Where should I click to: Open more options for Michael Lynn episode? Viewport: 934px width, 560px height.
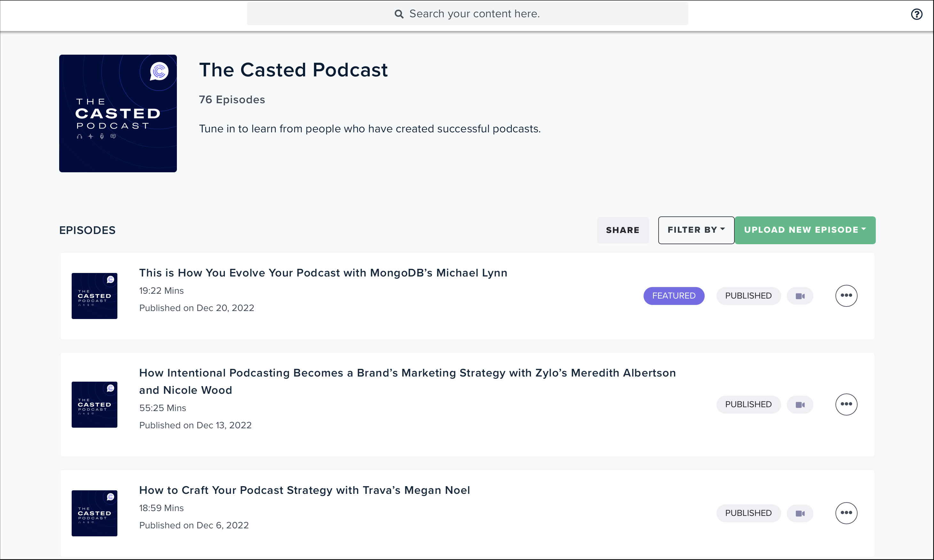click(846, 295)
